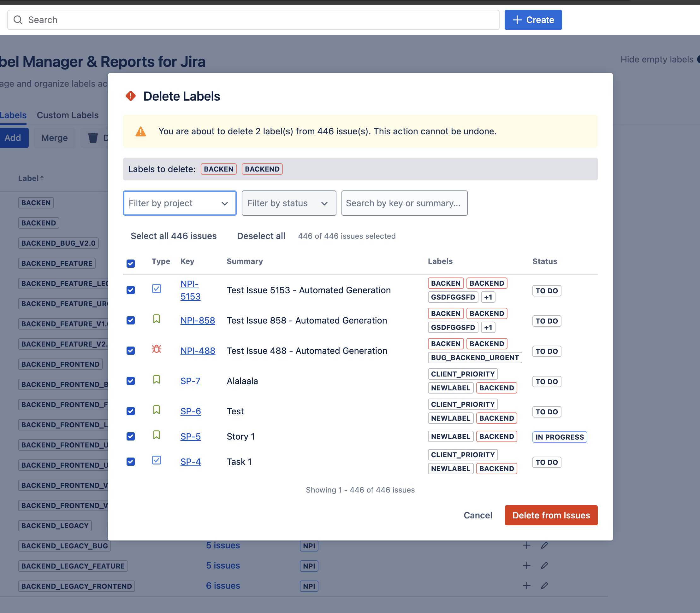
Task: Click the task type icon on SP-4
Action: [x=157, y=460]
